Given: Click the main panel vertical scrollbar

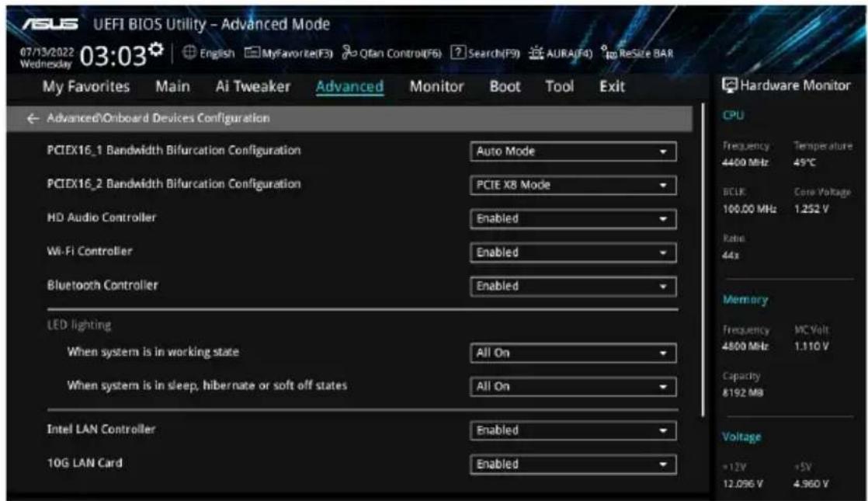Looking at the screenshot, I should (703, 260).
